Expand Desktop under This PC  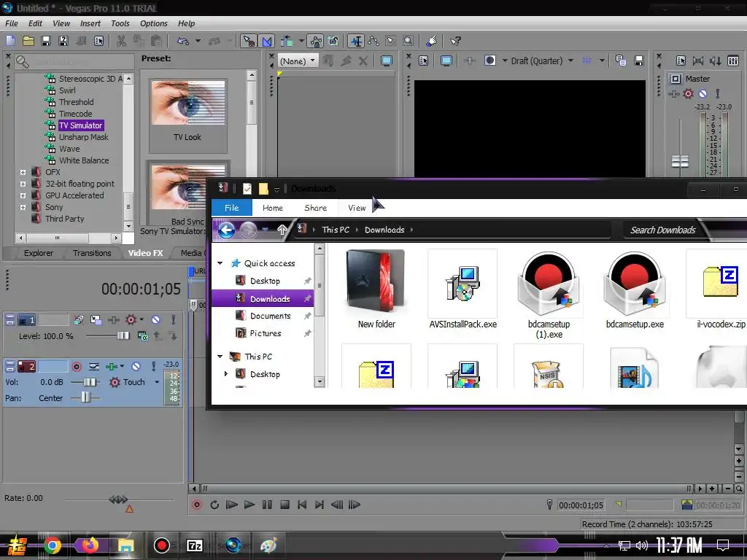click(226, 374)
